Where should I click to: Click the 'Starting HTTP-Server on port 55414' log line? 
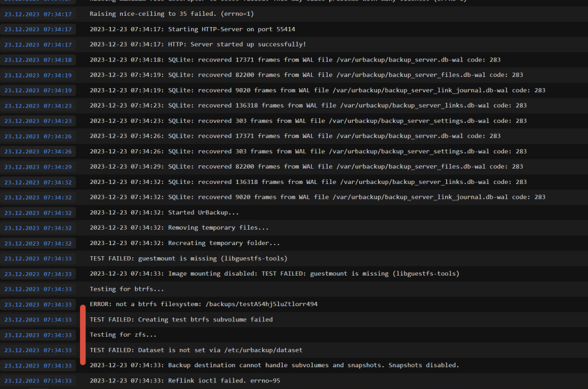(x=192, y=29)
